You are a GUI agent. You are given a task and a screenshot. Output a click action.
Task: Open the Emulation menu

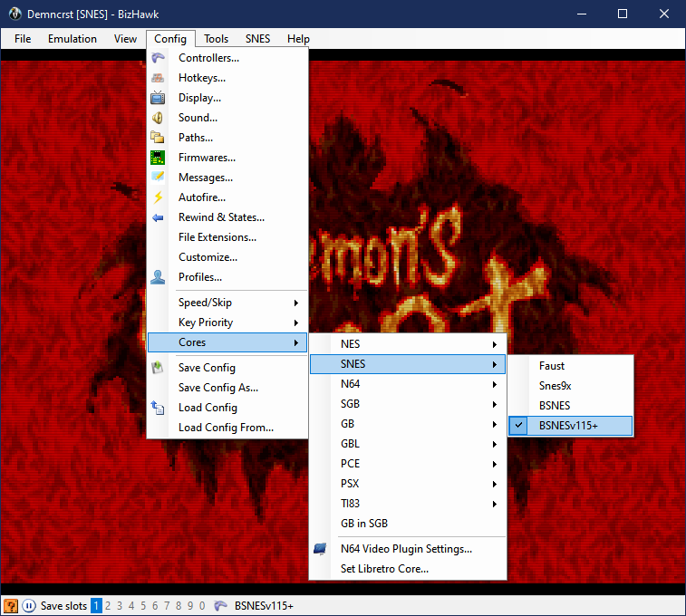(72, 39)
